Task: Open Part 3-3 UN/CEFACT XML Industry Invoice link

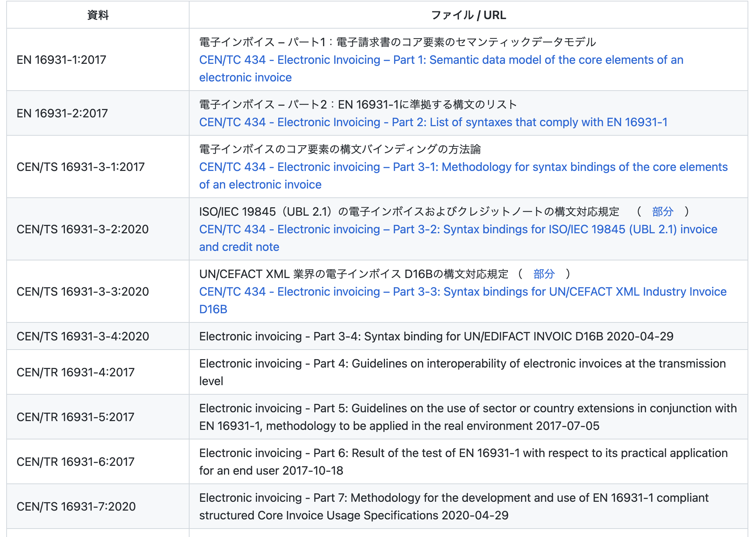Action: (463, 300)
